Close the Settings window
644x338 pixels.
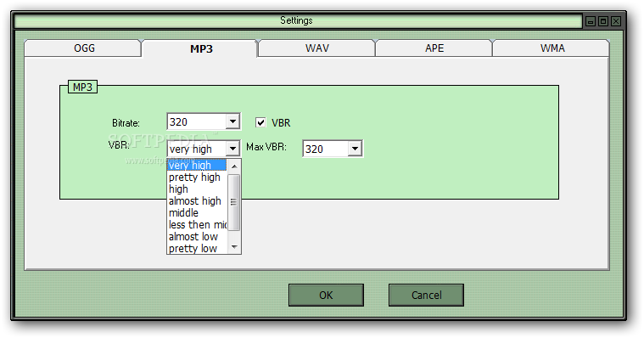pyautogui.click(x=616, y=21)
